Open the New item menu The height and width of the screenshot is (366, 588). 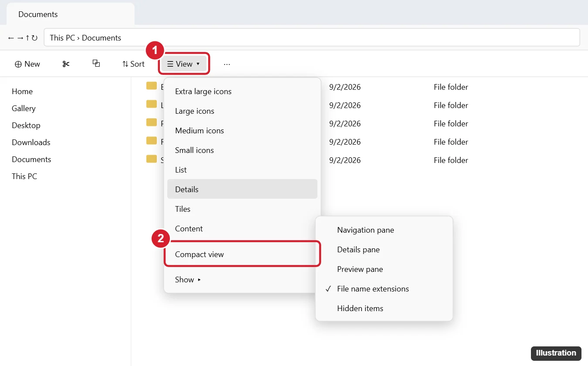(x=27, y=64)
